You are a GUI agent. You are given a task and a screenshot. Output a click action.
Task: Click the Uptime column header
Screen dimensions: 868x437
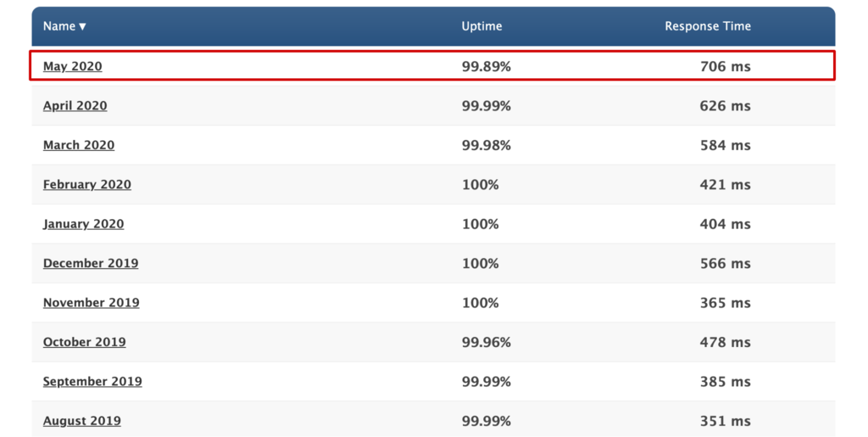pos(481,26)
